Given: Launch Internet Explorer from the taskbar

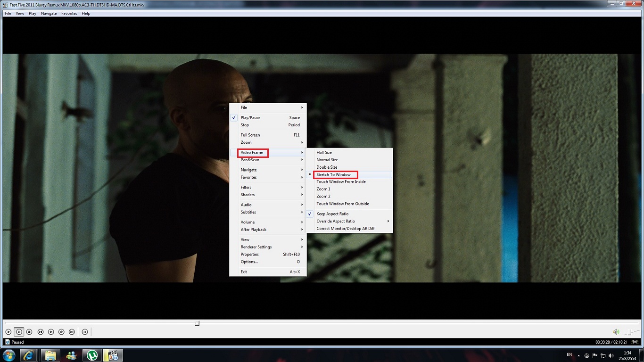Looking at the screenshot, I should 29,355.
